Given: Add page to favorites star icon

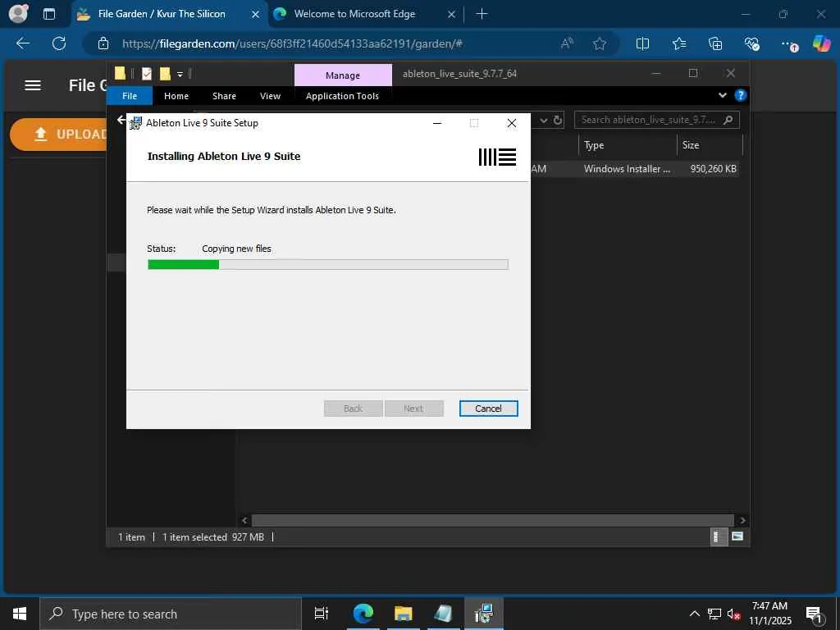Looking at the screenshot, I should coord(600,43).
